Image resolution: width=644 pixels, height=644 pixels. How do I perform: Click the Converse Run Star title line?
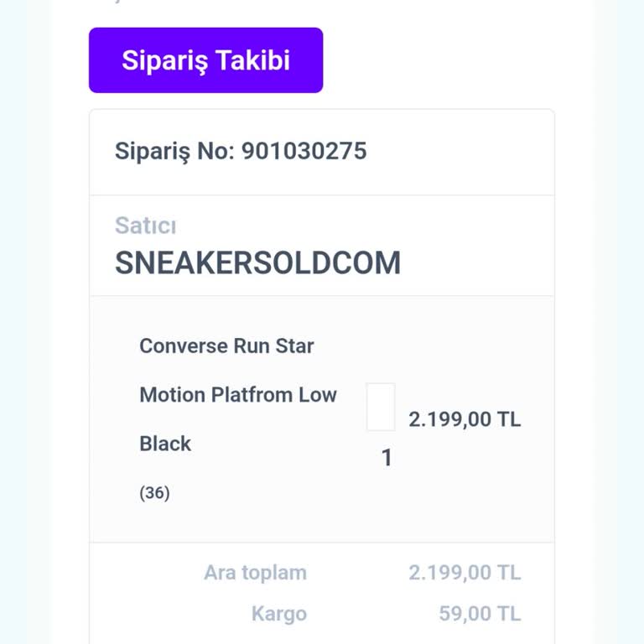pos(226,345)
